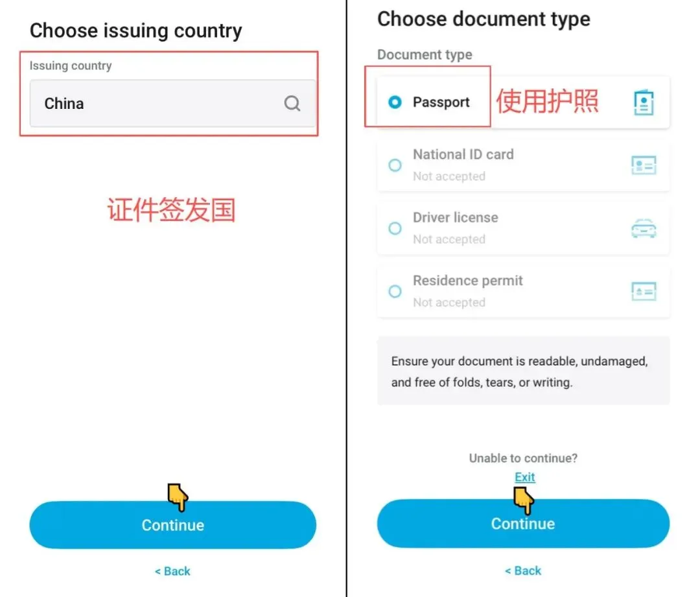
Task: Click the Passport label text
Action: coord(441,102)
